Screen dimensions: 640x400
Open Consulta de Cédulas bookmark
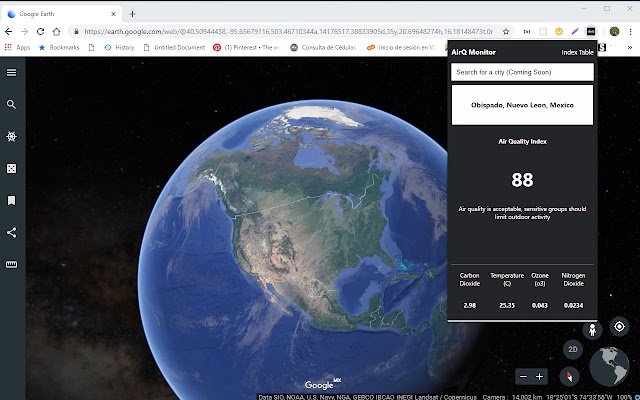[x=323, y=47]
